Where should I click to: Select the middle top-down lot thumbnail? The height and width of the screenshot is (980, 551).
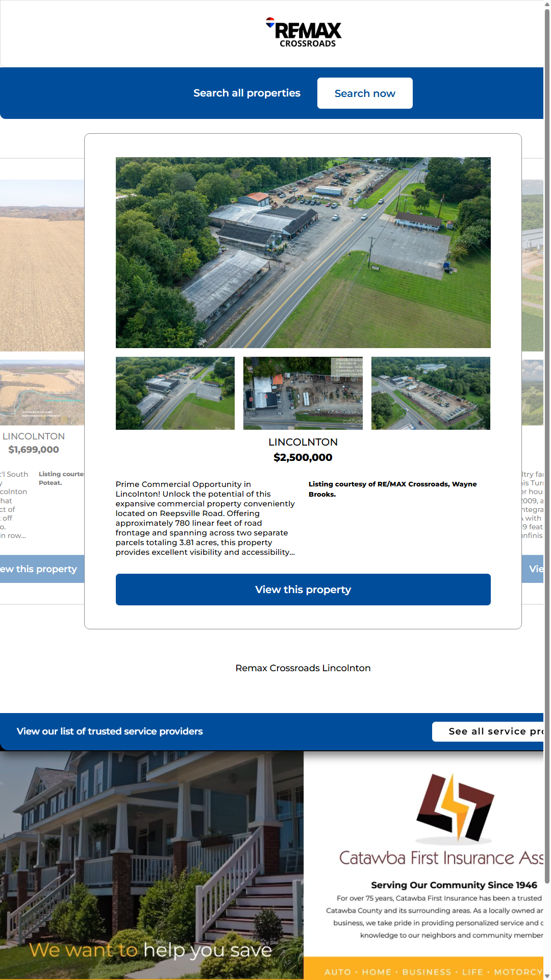(303, 393)
